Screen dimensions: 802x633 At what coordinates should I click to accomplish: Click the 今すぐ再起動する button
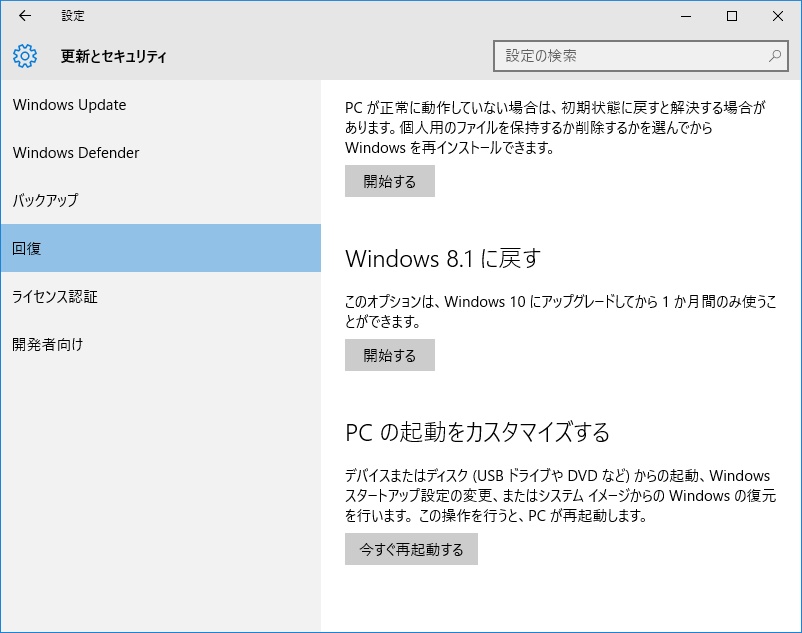tap(411, 549)
